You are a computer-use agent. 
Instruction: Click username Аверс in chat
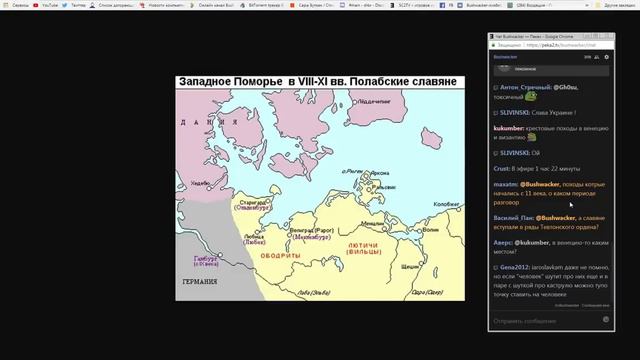pos(502,243)
